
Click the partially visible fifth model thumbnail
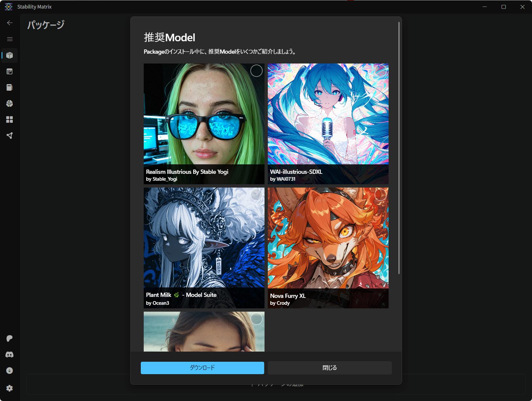(x=204, y=332)
